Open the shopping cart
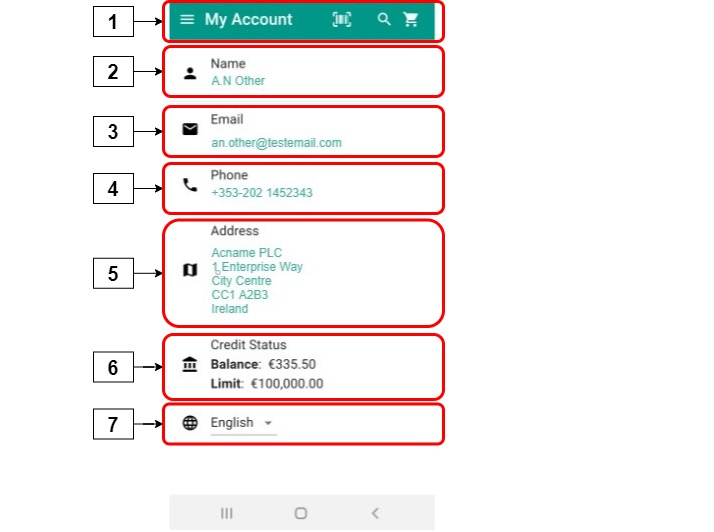 pyautogui.click(x=411, y=20)
